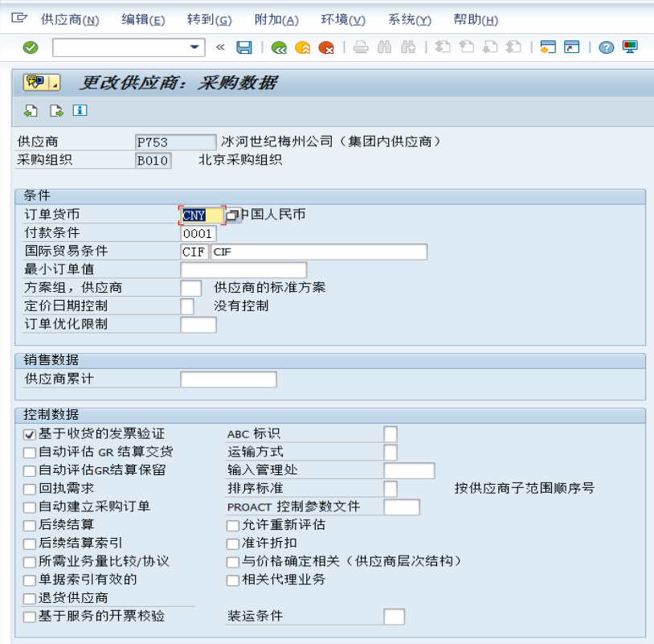654x644 pixels.
Task: Click the Customize Local Layout monitor icon
Action: (x=630, y=47)
